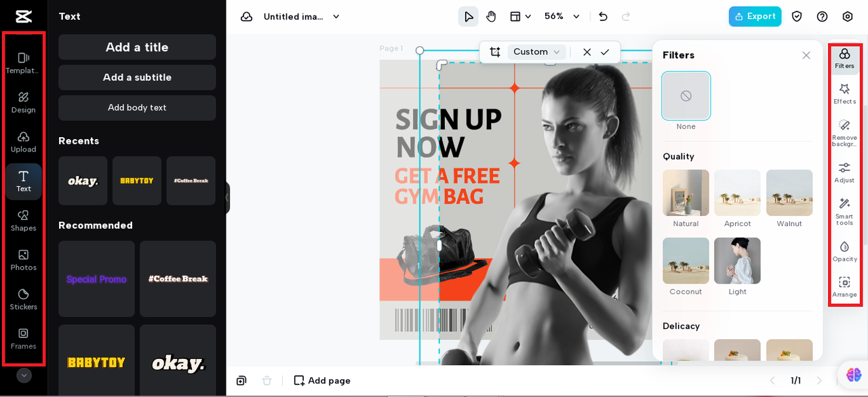
Task: Click Add a title
Action: 137,47
